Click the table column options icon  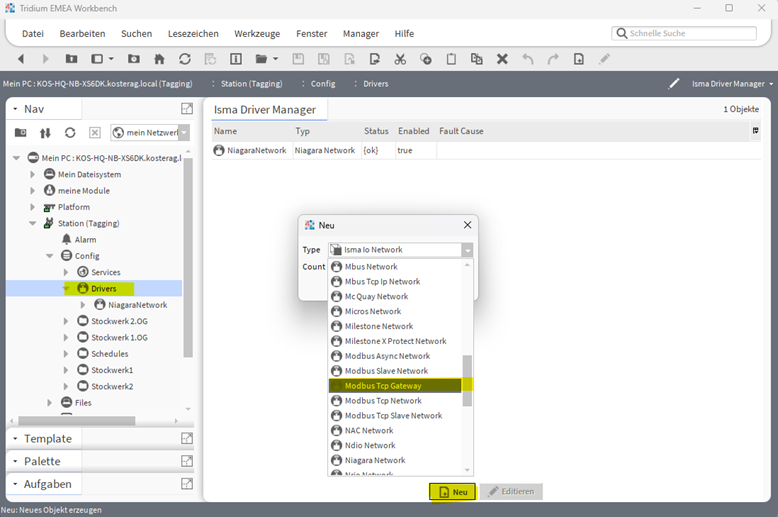(755, 131)
